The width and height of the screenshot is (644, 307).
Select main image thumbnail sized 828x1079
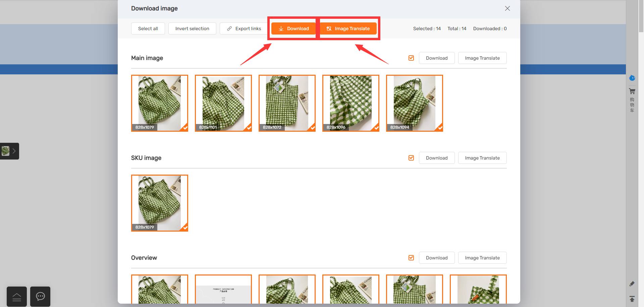160,103
